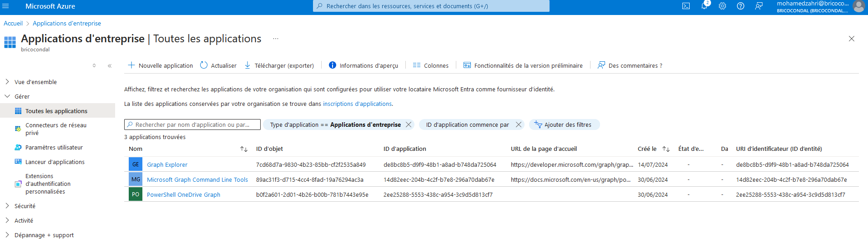Viewport: 868px width, 239px height.
Task: Click URL de la page d'accueil header
Action: click(544, 149)
